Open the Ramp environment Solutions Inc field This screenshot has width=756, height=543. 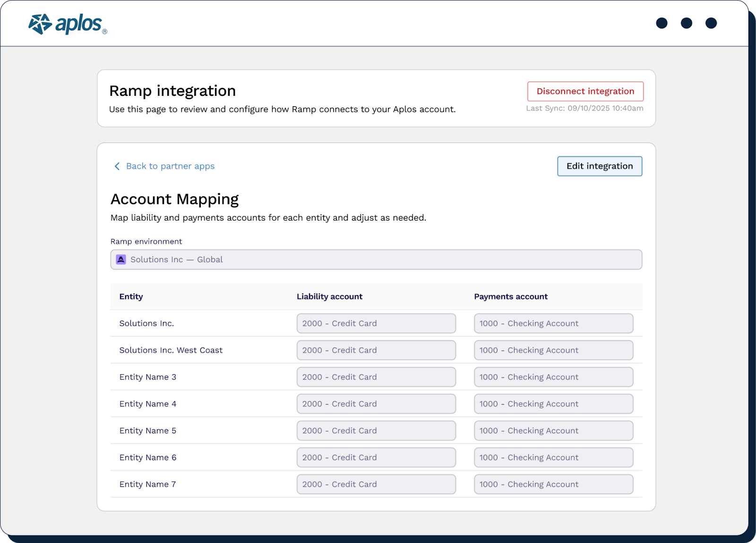[376, 260]
